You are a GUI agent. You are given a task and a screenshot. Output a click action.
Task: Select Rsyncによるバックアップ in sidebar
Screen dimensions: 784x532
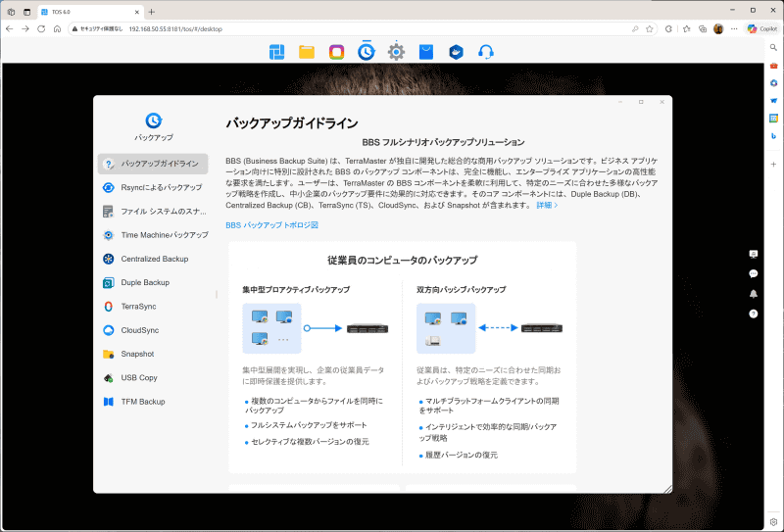[x=153, y=187]
